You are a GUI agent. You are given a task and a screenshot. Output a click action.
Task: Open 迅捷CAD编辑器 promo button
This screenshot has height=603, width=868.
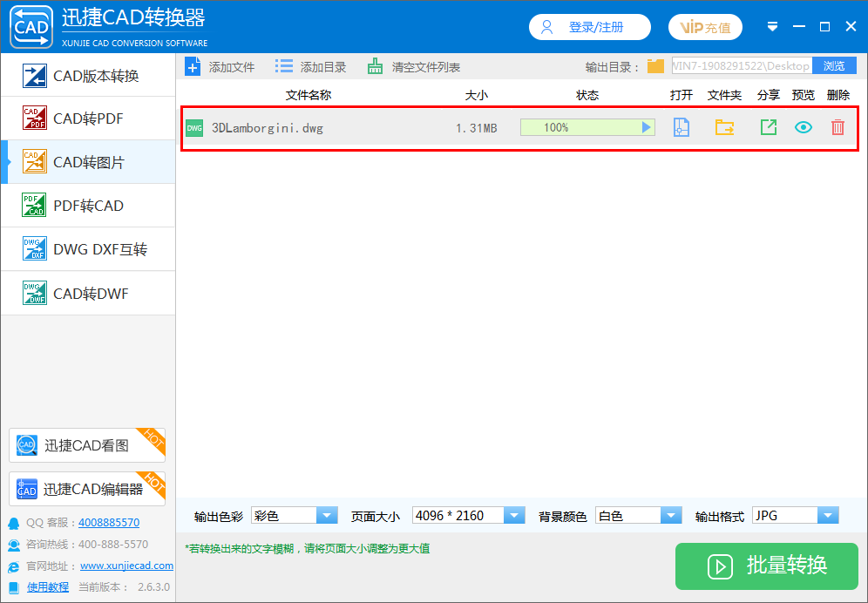click(x=87, y=488)
